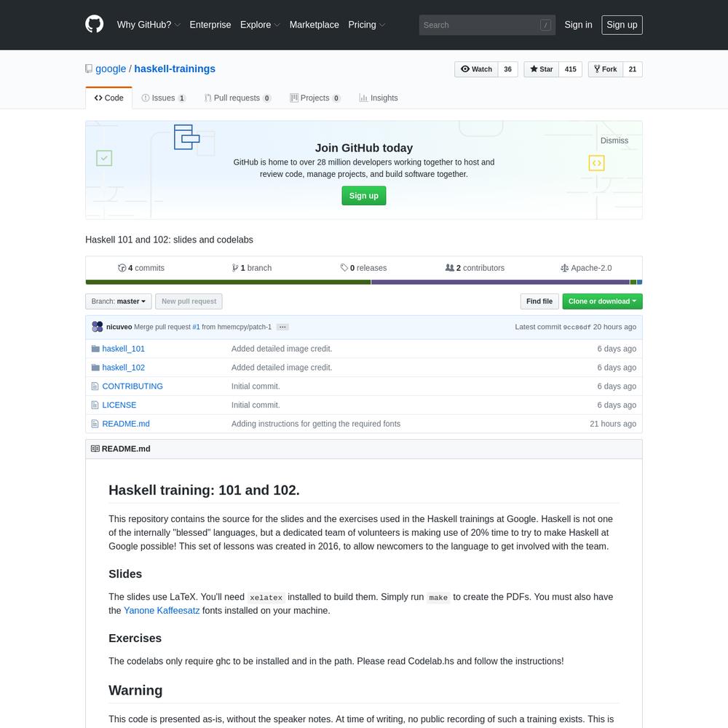Click the README.md header book icon

(x=95, y=449)
